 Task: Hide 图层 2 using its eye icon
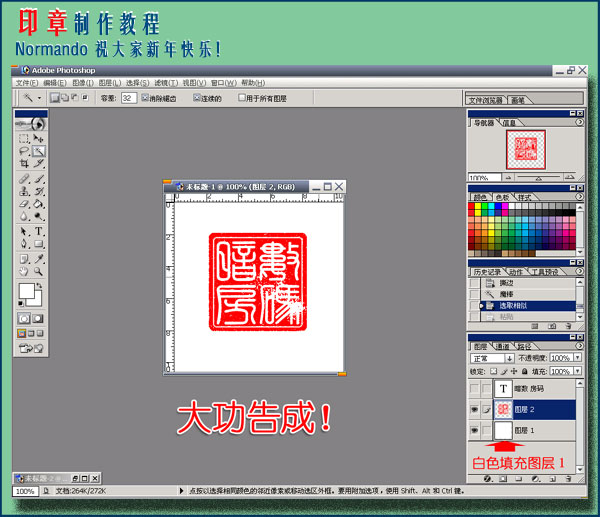[x=474, y=409]
